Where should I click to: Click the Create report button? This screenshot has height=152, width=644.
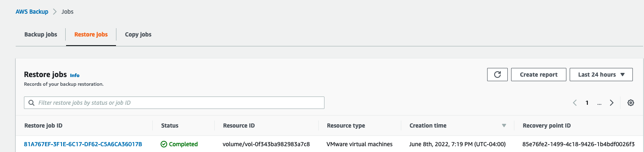click(538, 75)
